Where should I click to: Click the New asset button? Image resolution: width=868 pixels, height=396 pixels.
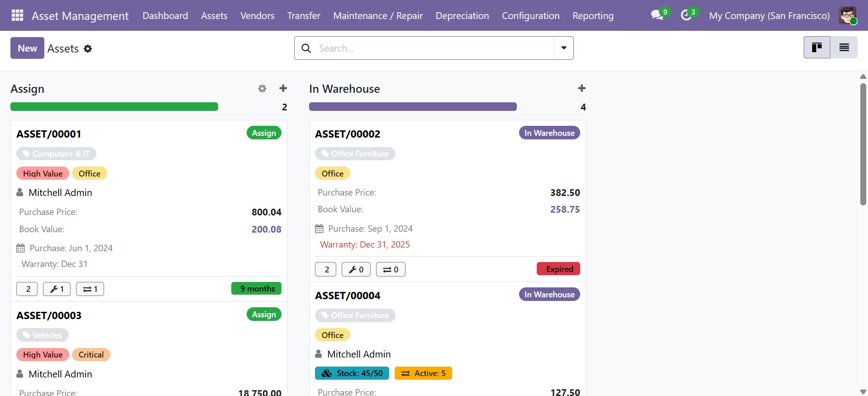pyautogui.click(x=27, y=48)
